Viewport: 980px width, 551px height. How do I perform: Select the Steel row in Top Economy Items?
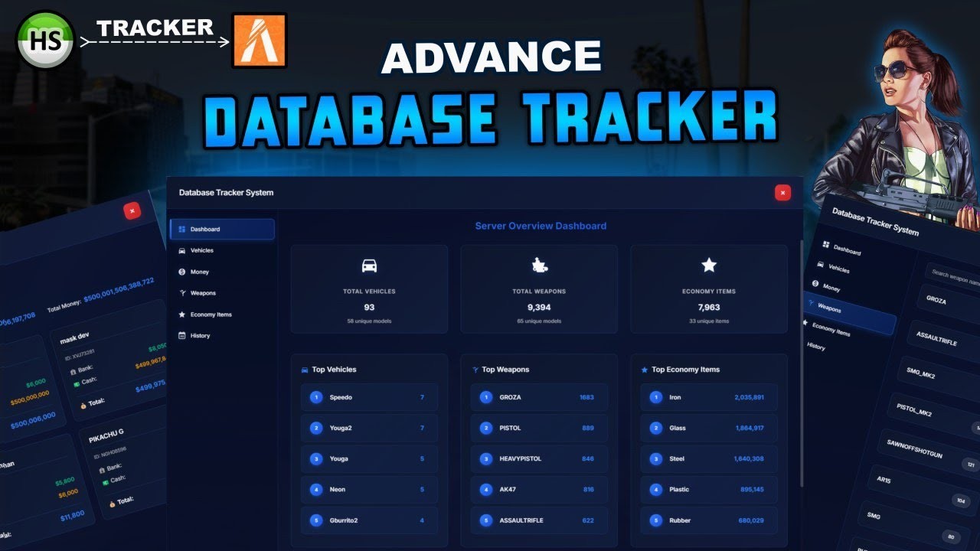tap(709, 458)
